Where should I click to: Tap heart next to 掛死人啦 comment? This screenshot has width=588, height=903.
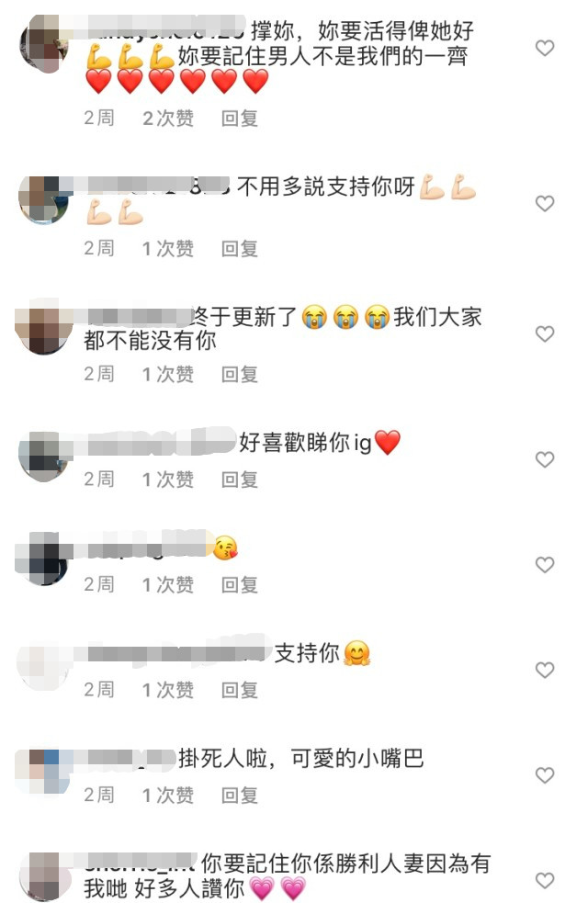tap(544, 775)
